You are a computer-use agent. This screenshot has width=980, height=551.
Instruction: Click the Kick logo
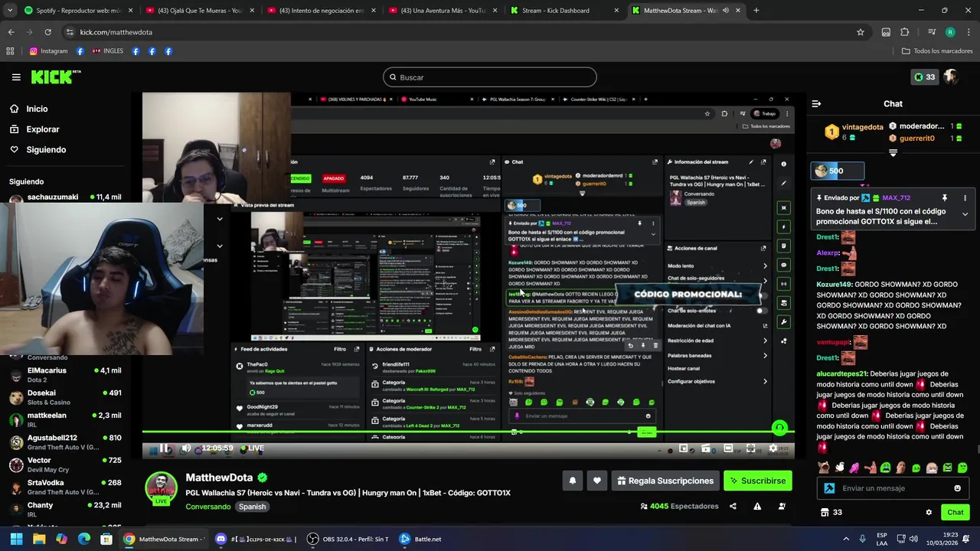[55, 77]
